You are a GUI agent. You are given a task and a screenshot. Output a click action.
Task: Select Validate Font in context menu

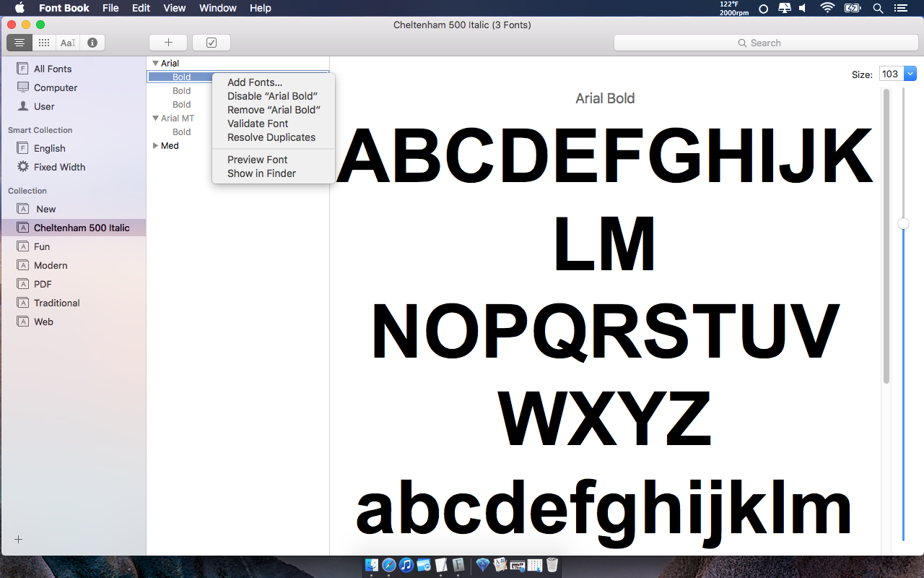(274, 124)
